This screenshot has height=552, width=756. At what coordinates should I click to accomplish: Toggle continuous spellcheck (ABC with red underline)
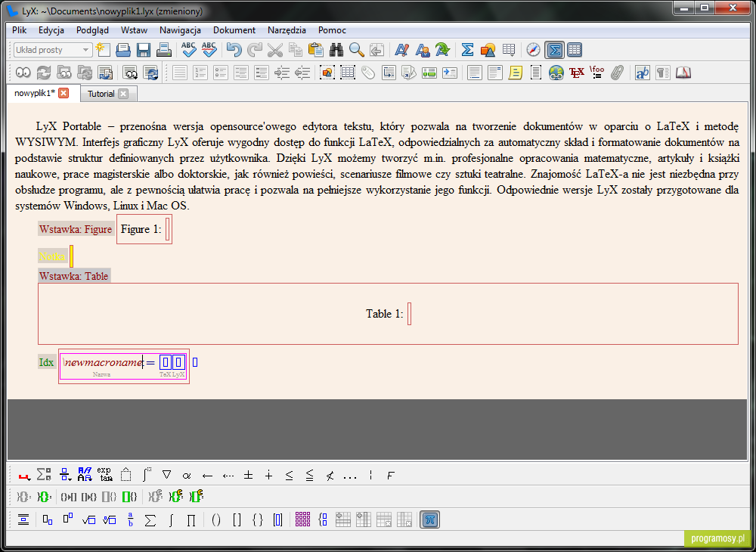tap(209, 50)
